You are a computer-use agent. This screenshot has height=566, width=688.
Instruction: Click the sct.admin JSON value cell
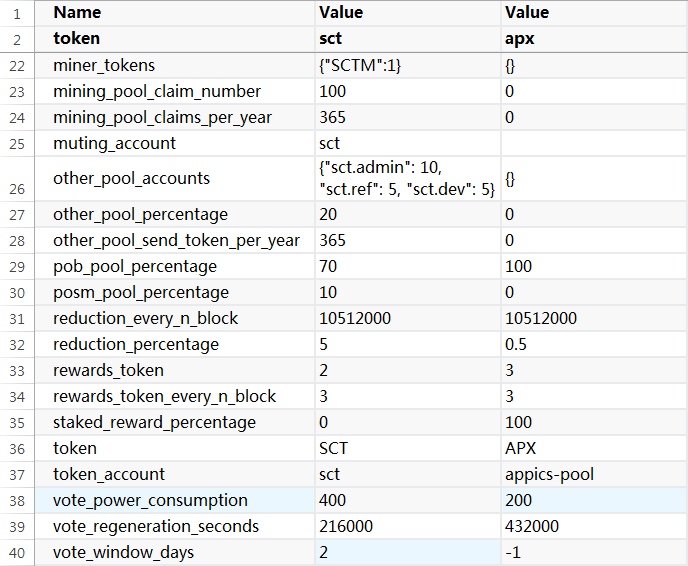tap(408, 179)
